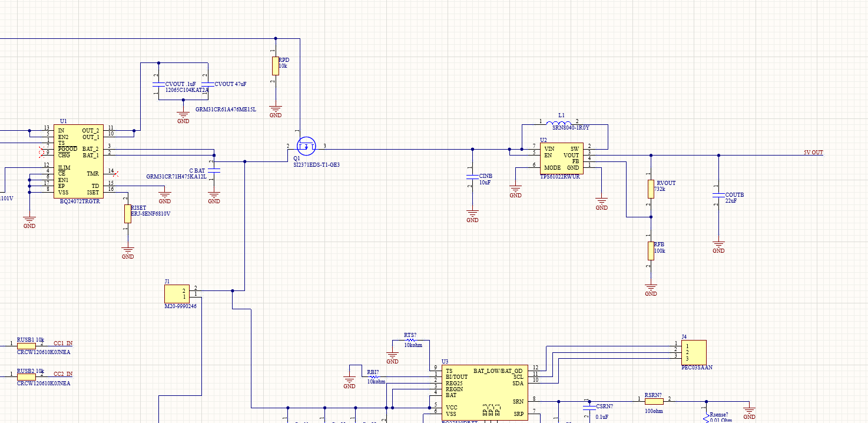
Task: Select the RVOUT resistor symbol
Action: pyautogui.click(x=651, y=189)
